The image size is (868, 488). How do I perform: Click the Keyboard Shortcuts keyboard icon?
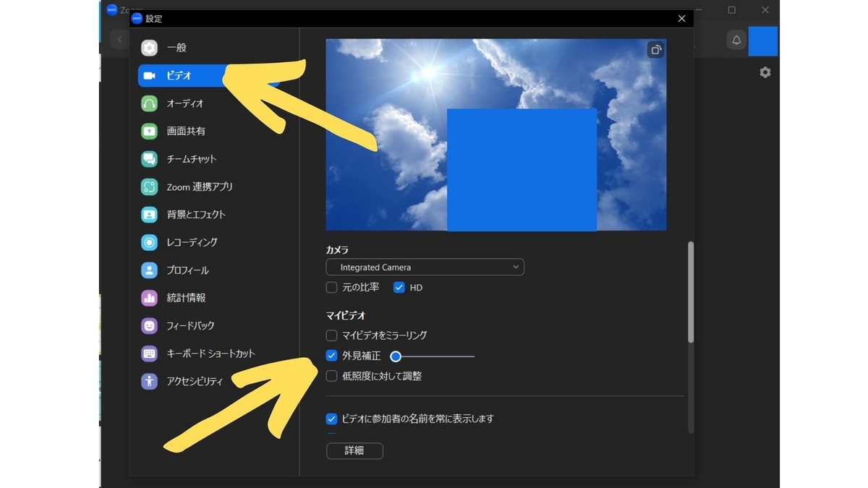tap(149, 354)
